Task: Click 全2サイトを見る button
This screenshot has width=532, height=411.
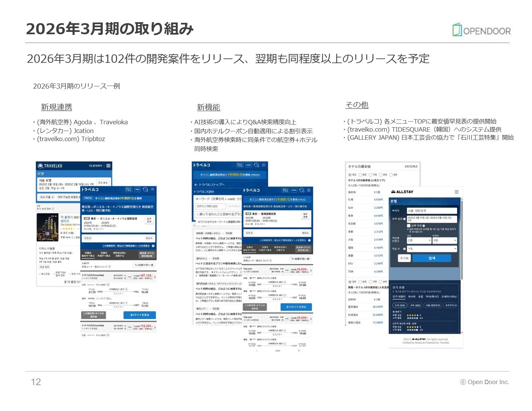Action: 139,315
